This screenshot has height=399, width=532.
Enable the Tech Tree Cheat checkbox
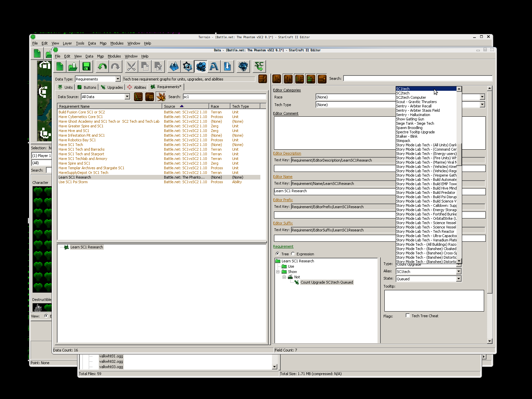[x=408, y=316]
